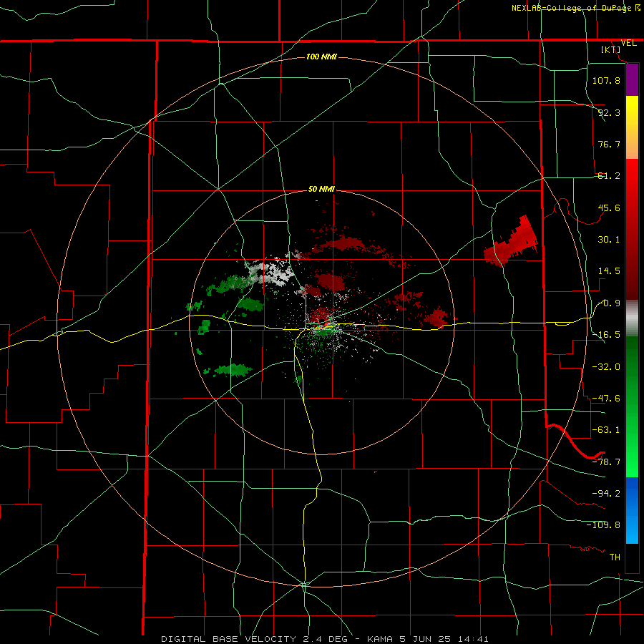Screen dimensions: 644x644
Task: Click the 45.6 velocity scale value
Action: (609, 208)
